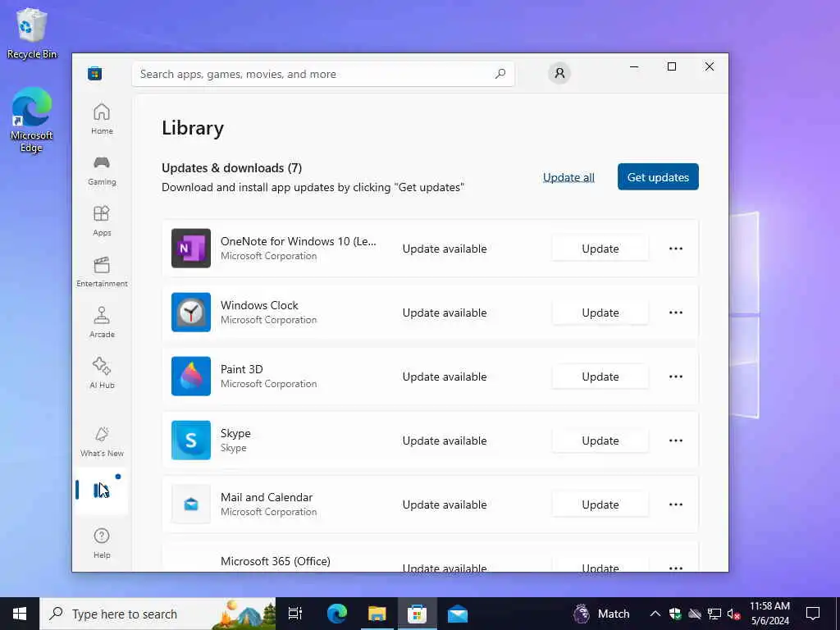Select the Mail and Calendar app name
Viewport: 840px width, 630px height.
point(267,497)
